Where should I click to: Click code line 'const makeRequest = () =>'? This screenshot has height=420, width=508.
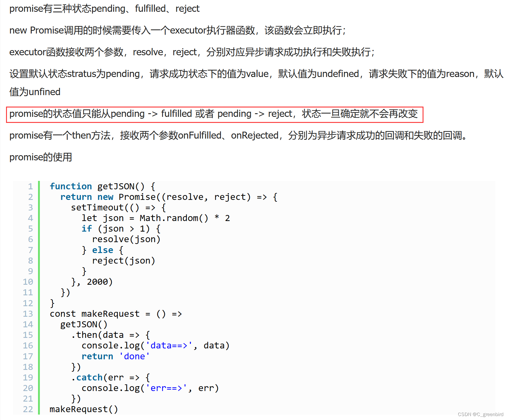pyautogui.click(x=116, y=314)
